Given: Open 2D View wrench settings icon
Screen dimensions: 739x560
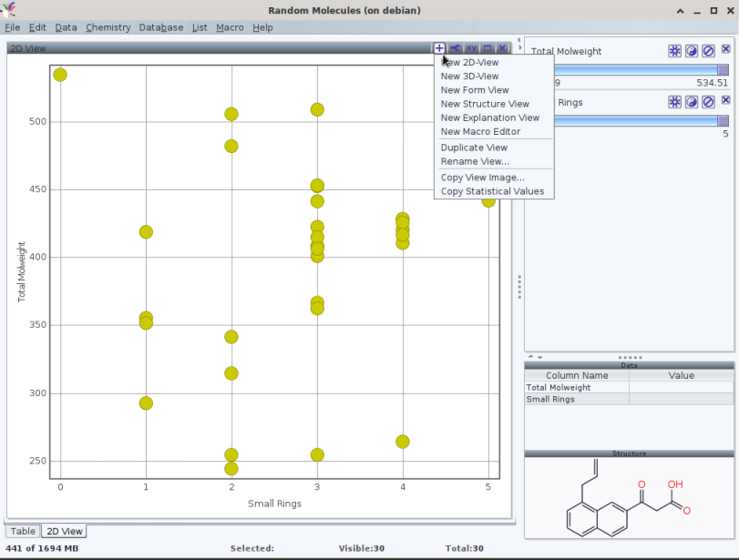Looking at the screenshot, I should coord(455,48).
